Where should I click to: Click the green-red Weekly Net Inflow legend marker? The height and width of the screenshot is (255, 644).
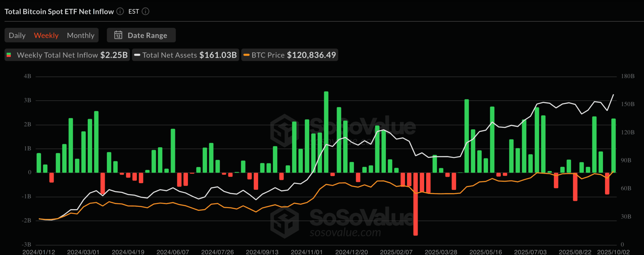click(x=9, y=55)
